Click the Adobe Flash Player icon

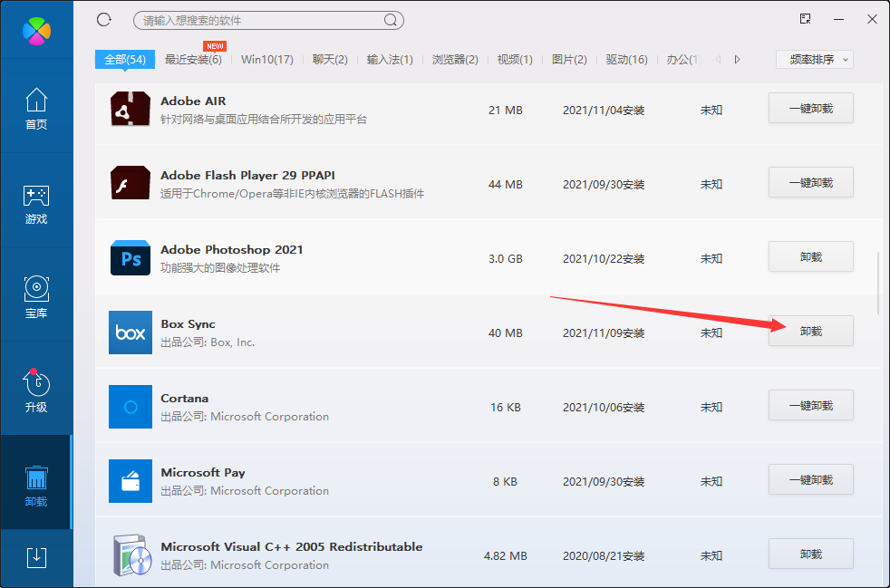[x=131, y=183]
